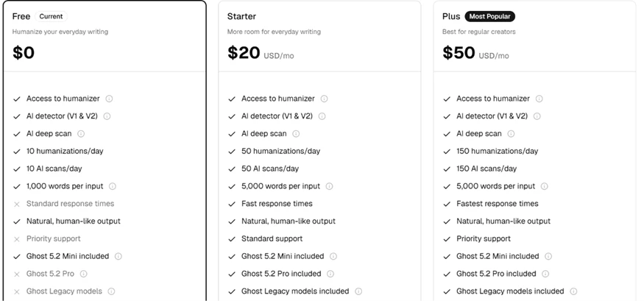Show info for Free plan 1,000 words per input
Image resolution: width=644 pixels, height=301 pixels.
113,186
